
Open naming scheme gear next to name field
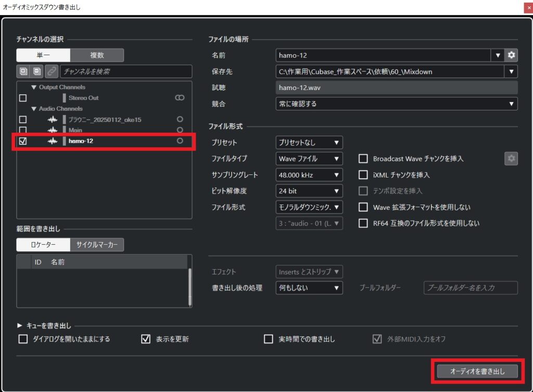pyautogui.click(x=511, y=55)
